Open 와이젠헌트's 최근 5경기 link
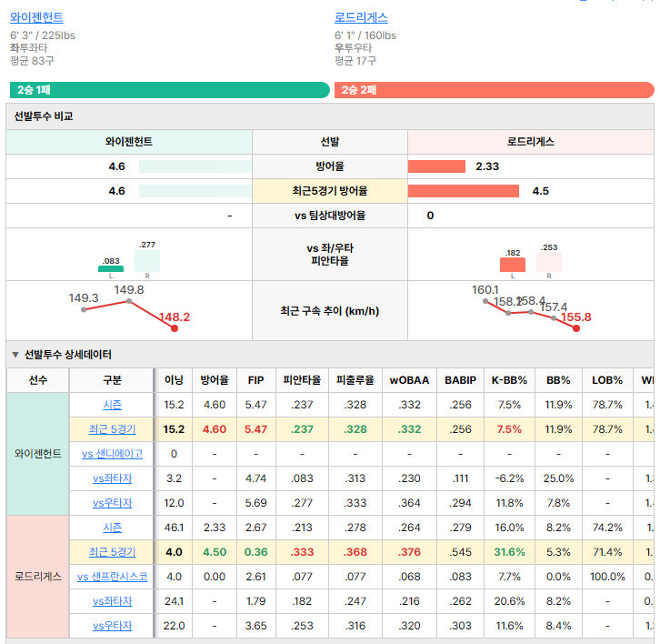Screen dimensions: 660x644 [x=113, y=429]
